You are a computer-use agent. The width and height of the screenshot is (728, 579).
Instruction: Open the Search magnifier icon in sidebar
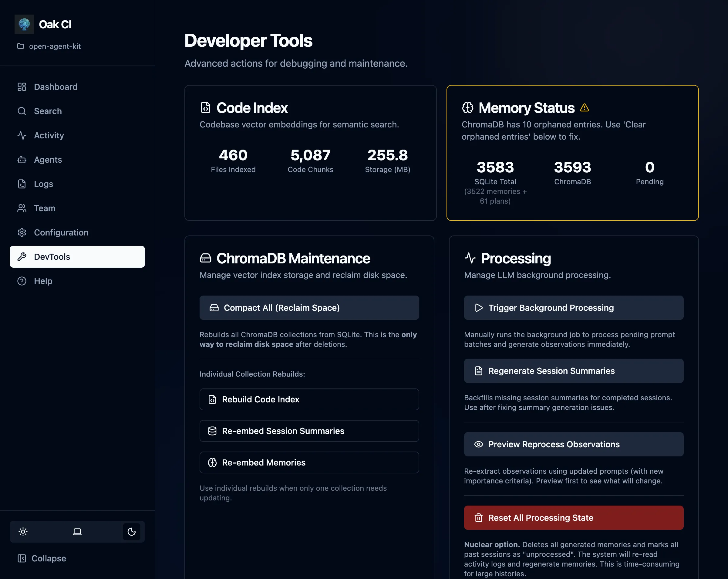[22, 111]
